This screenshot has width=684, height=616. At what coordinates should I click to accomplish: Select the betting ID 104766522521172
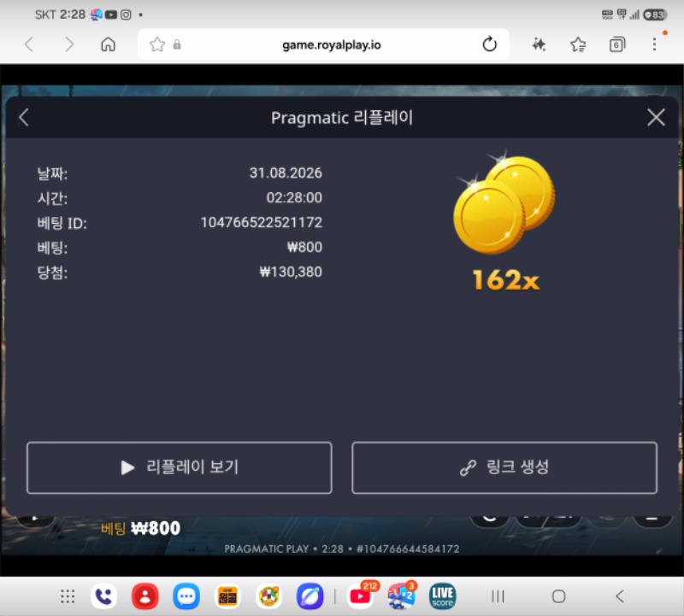point(262,222)
